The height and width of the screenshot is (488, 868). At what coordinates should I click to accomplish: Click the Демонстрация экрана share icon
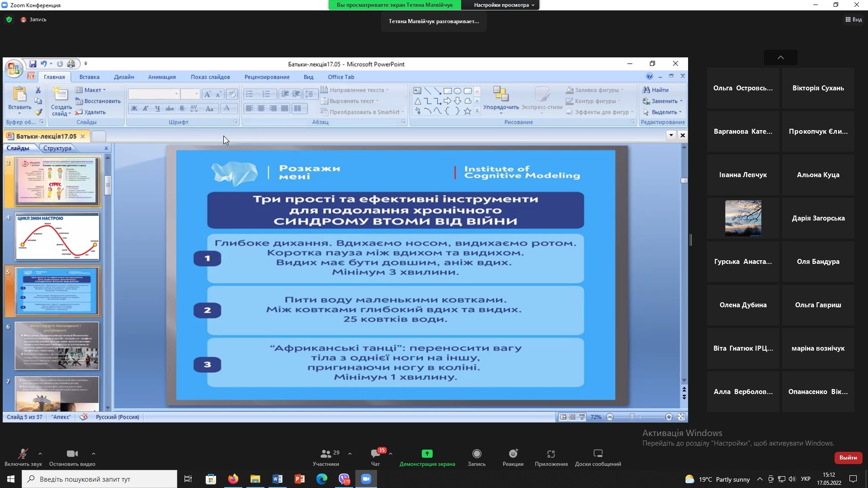[x=427, y=454]
